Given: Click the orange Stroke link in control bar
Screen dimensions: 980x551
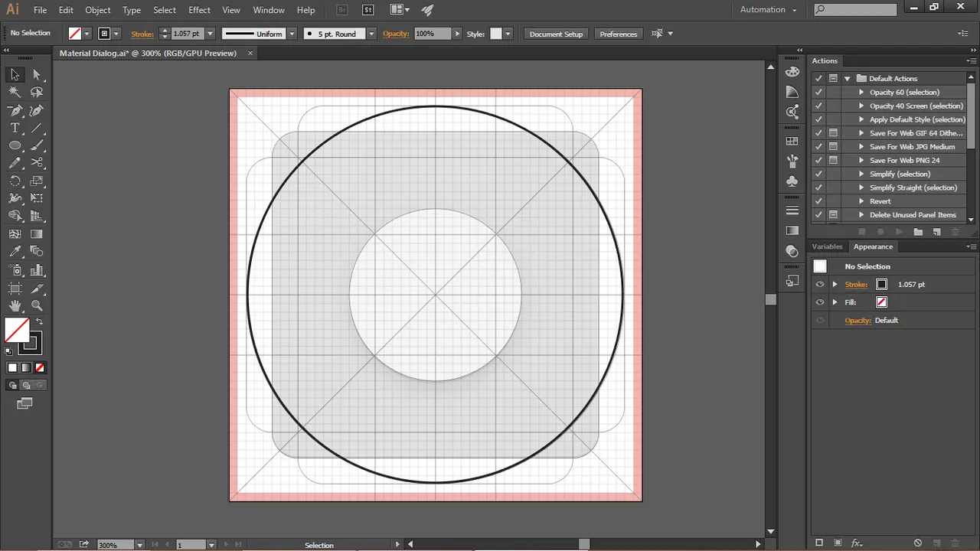Looking at the screenshot, I should (x=142, y=34).
